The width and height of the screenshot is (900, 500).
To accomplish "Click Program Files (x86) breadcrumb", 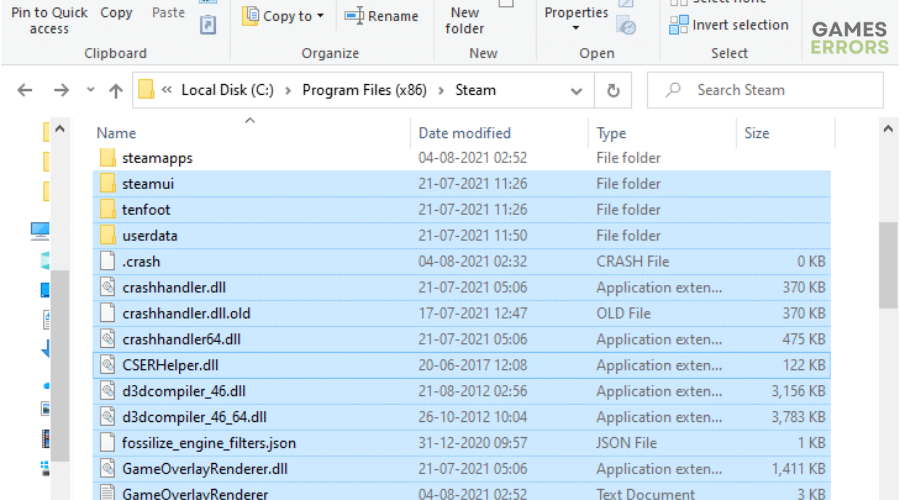I will tap(364, 90).
